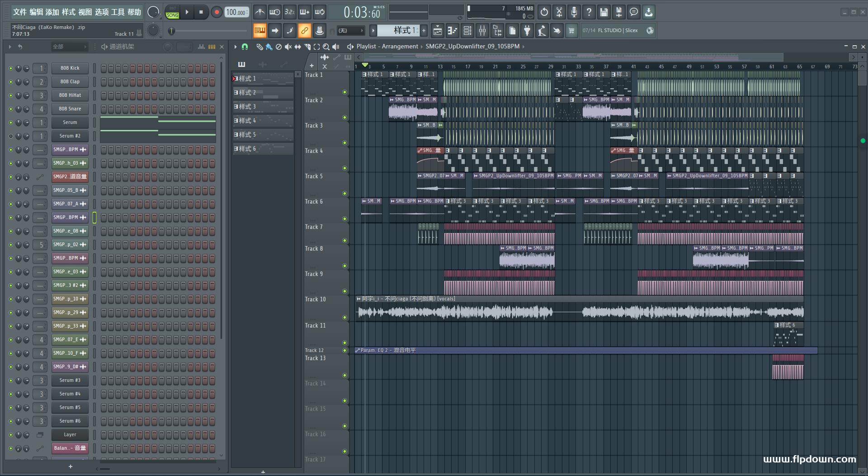Expand the playlist options menu arrow
This screenshot has width=868, height=476.
[x=236, y=47]
